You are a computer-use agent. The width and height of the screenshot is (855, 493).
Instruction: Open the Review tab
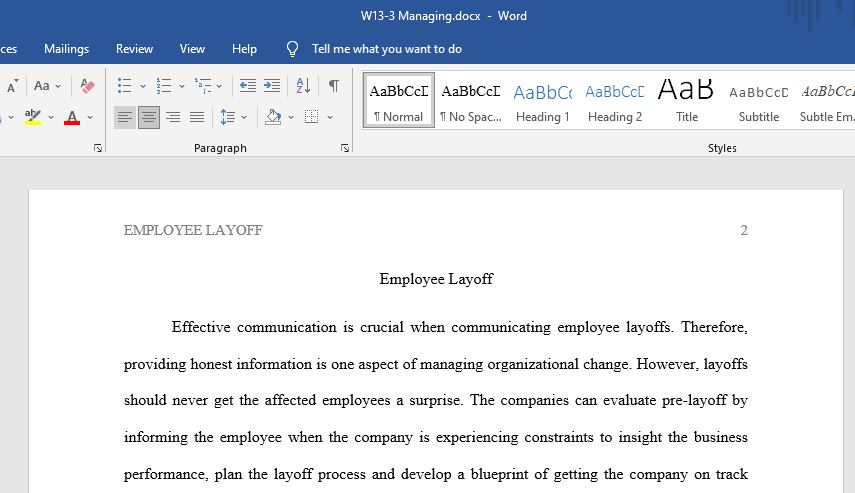pyautogui.click(x=134, y=49)
